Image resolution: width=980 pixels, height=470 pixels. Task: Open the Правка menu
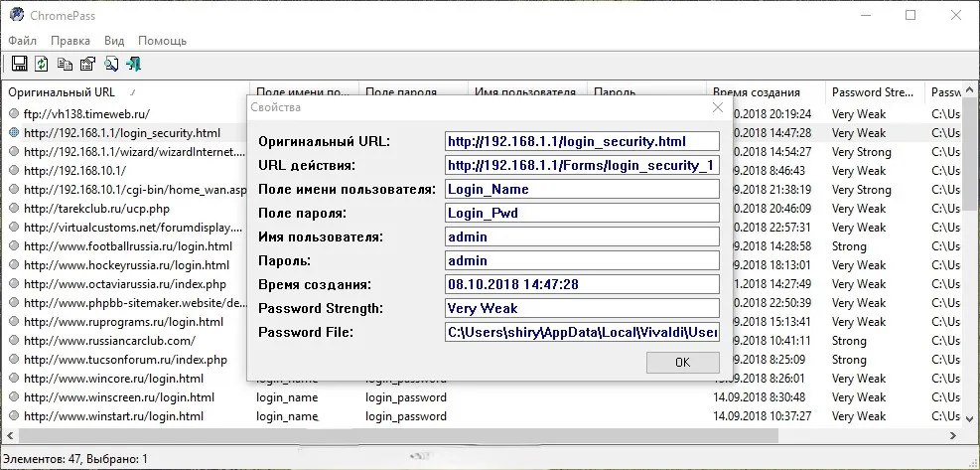70,41
